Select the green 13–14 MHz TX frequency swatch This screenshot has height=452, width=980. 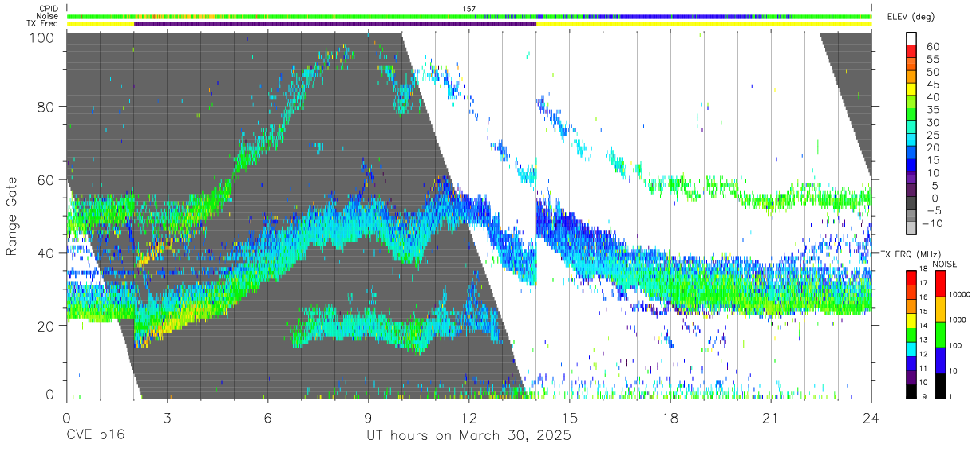911,334
